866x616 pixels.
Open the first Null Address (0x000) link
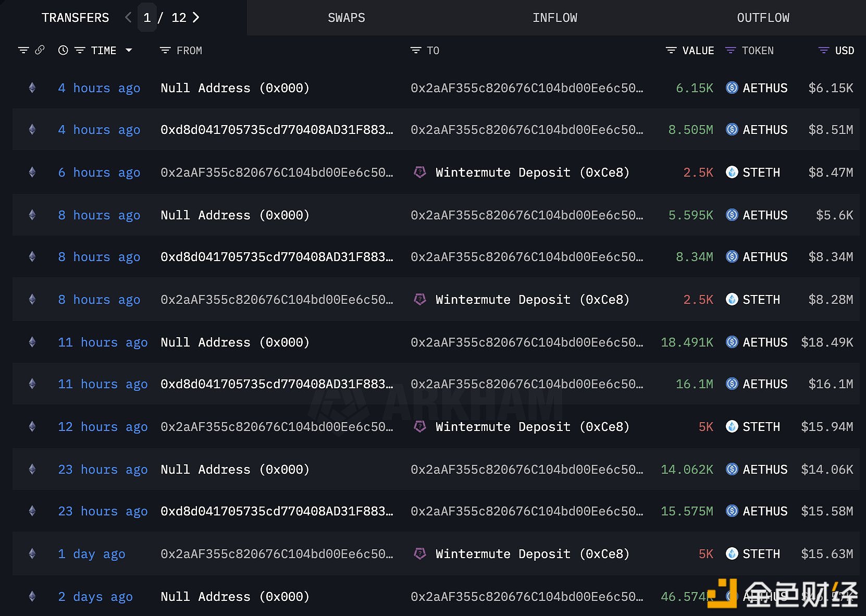pos(235,88)
